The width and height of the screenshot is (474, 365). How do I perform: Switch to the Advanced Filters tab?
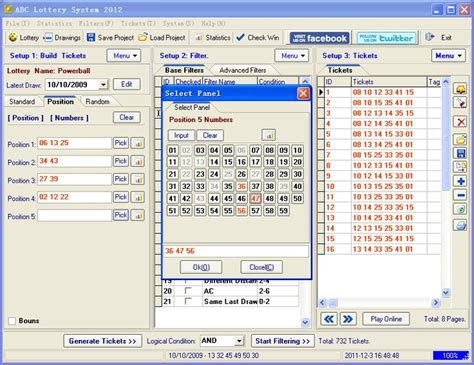pyautogui.click(x=243, y=70)
